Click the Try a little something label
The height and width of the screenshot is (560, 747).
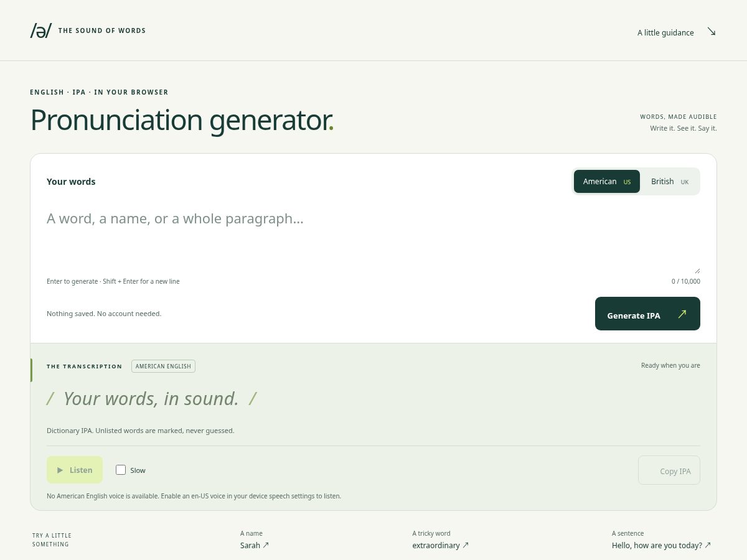coord(52,539)
